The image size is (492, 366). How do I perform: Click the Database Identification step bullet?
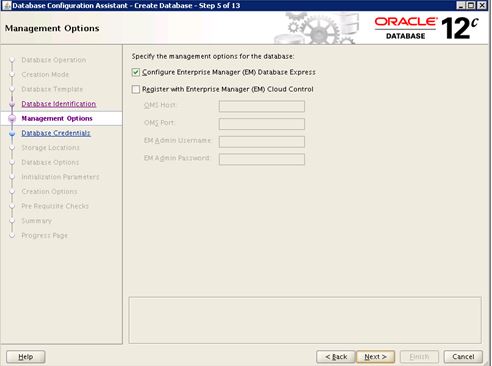12,104
